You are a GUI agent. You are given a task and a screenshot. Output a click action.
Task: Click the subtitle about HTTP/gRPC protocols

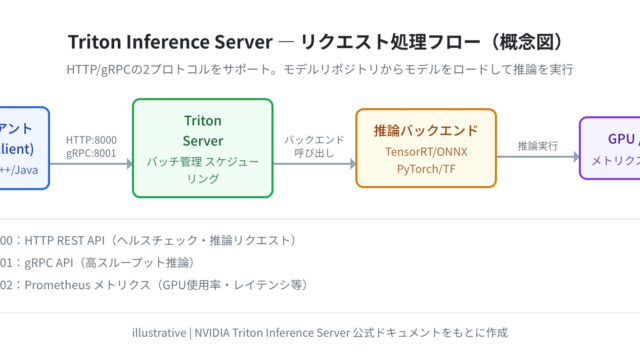click(320, 69)
